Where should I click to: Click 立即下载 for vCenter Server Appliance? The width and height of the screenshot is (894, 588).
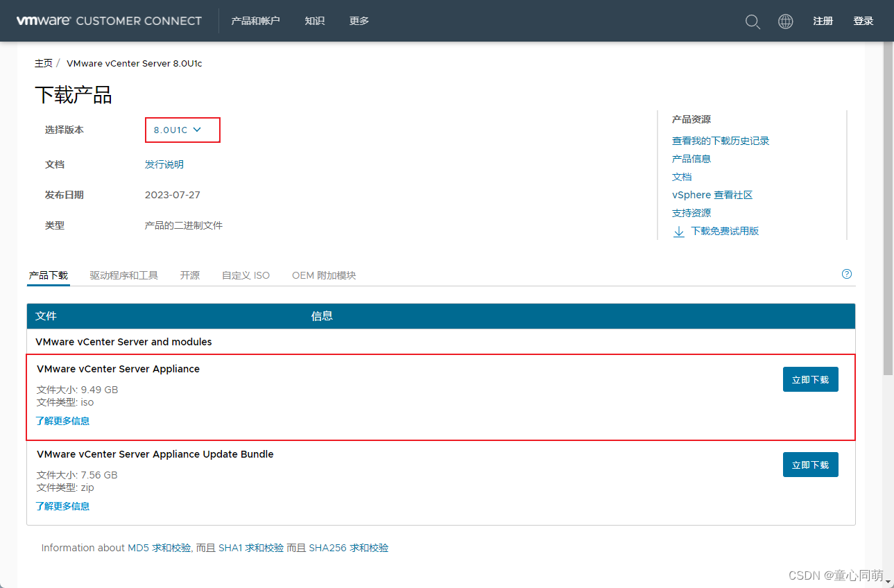pyautogui.click(x=810, y=379)
